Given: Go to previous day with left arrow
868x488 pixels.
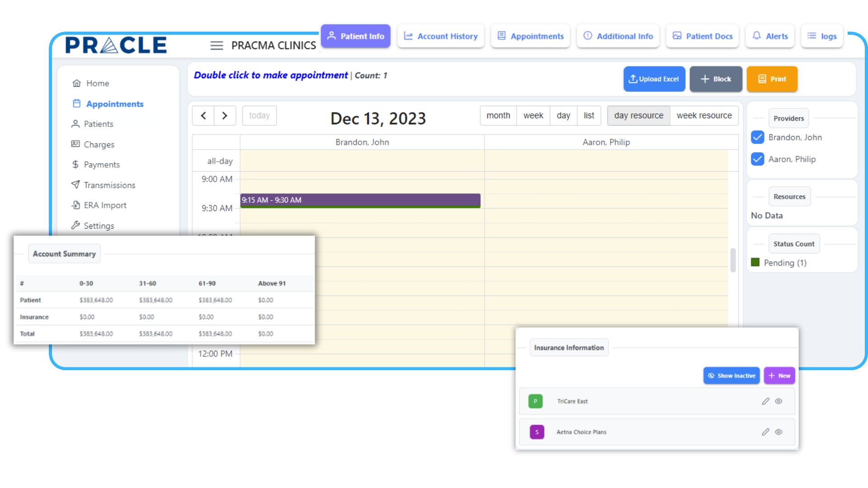Looking at the screenshot, I should pyautogui.click(x=203, y=115).
